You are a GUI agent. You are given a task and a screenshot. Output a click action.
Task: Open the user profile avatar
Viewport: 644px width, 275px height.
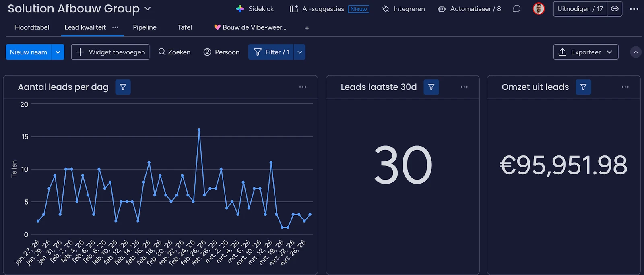pos(539,9)
